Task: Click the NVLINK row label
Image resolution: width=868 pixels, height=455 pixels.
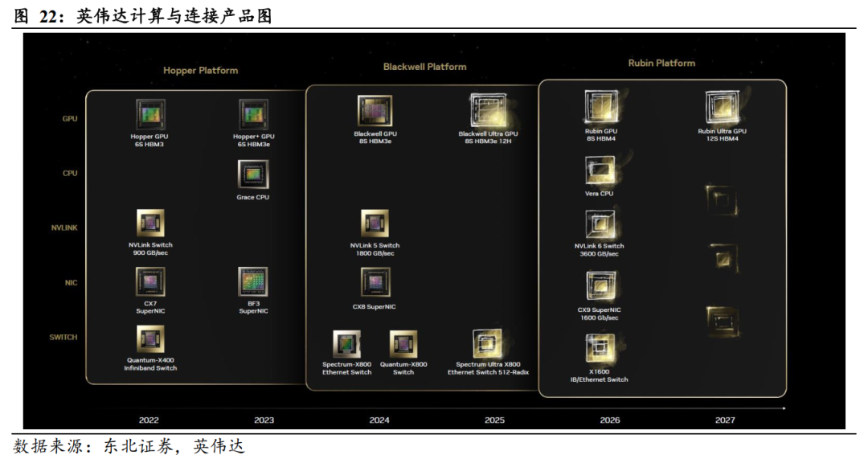Action: [64, 227]
